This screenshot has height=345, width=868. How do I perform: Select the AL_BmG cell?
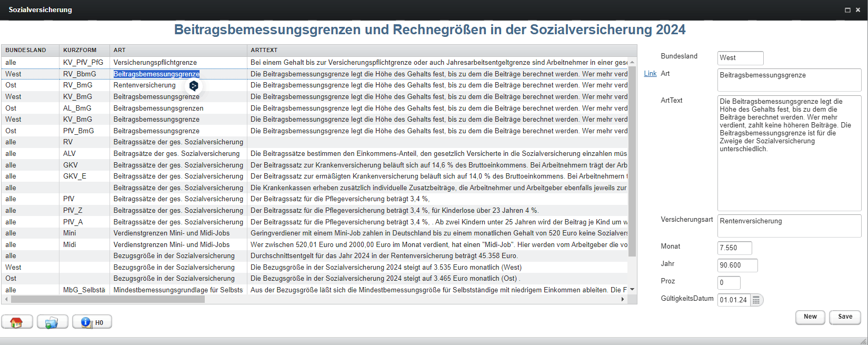84,108
